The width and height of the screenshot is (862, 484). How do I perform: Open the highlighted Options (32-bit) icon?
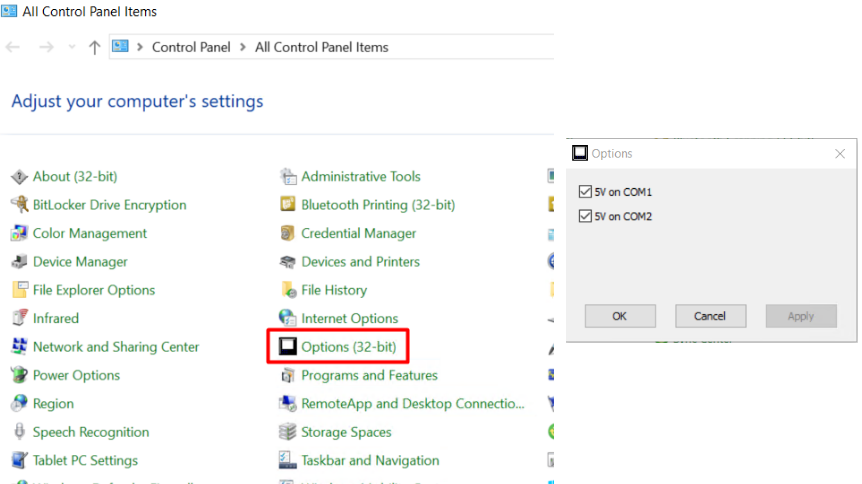tap(288, 347)
